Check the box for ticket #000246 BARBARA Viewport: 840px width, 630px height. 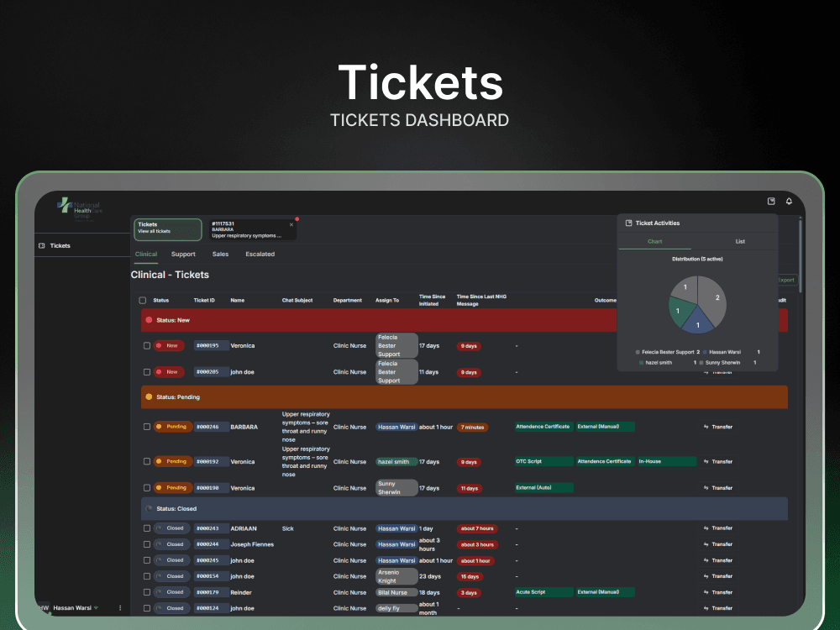[x=147, y=427]
